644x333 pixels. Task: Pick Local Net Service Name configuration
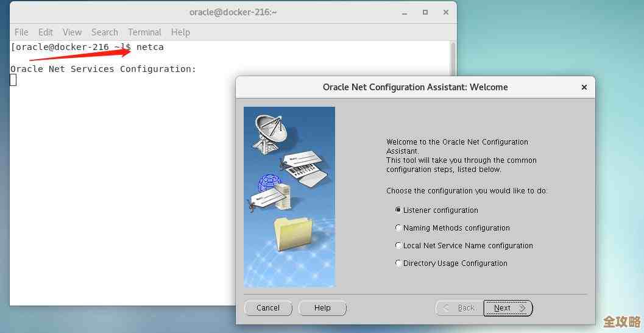coord(398,245)
